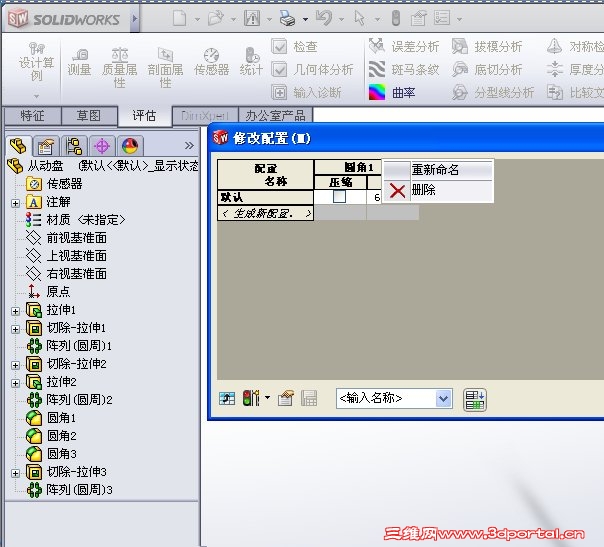Click the SolidWorks logo menu
The height and width of the screenshot is (547, 604).
pos(64,18)
